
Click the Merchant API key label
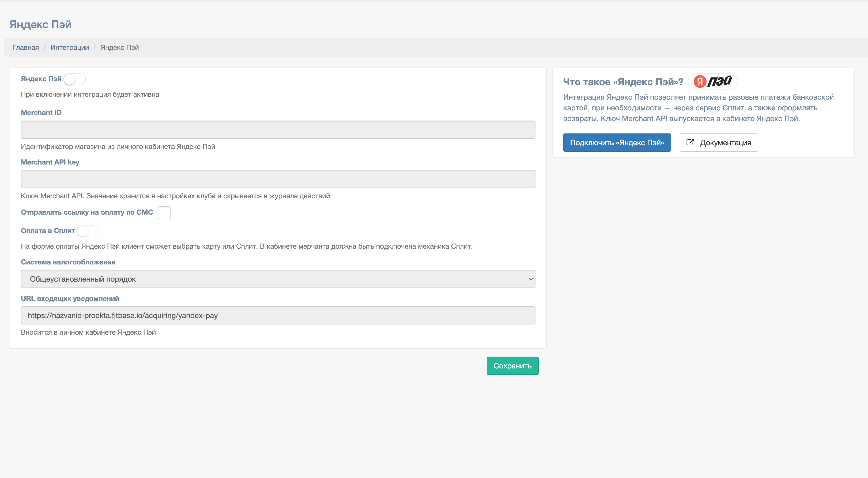(x=50, y=162)
